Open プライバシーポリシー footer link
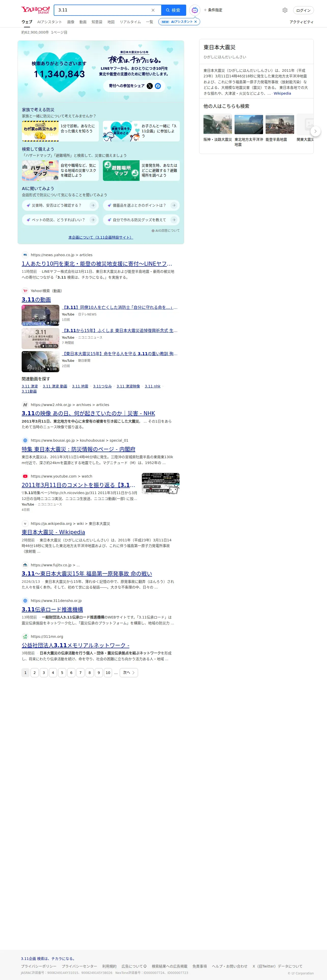Image resolution: width=327 pixels, height=980 pixels. tap(39, 966)
